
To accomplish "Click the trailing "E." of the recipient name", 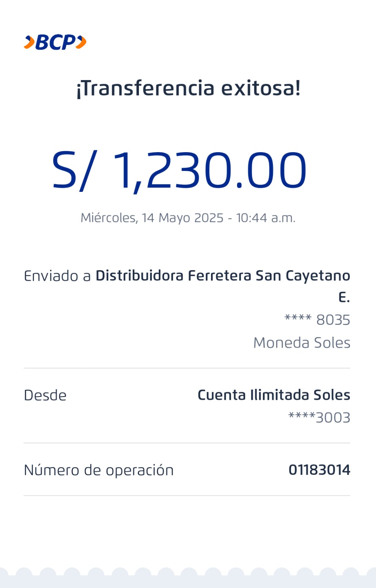I will (x=344, y=297).
